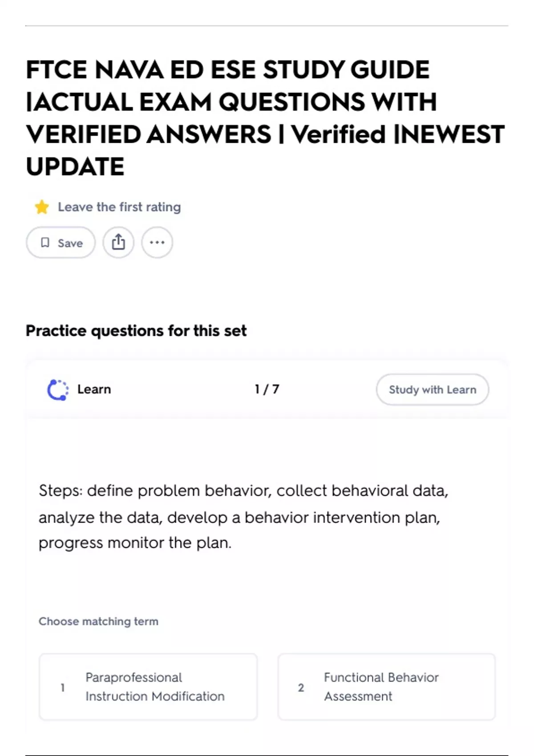This screenshot has width=534, height=756.
Task: Click the 1 / 7 question counter
Action: click(267, 390)
